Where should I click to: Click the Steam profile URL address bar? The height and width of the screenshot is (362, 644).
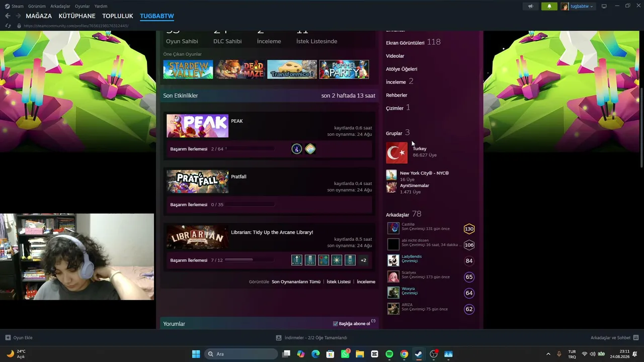75,26
